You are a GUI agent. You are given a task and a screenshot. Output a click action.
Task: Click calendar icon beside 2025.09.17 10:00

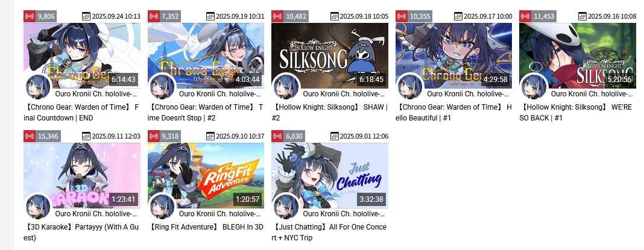pyautogui.click(x=458, y=16)
